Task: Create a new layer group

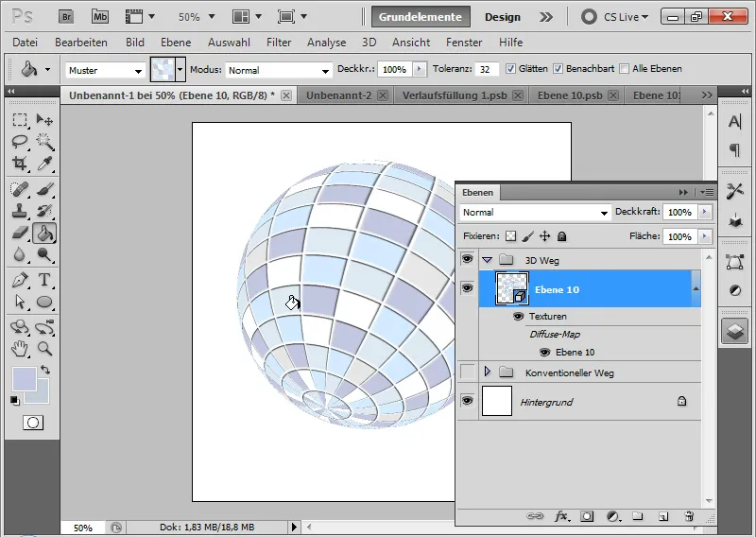Action: click(638, 516)
